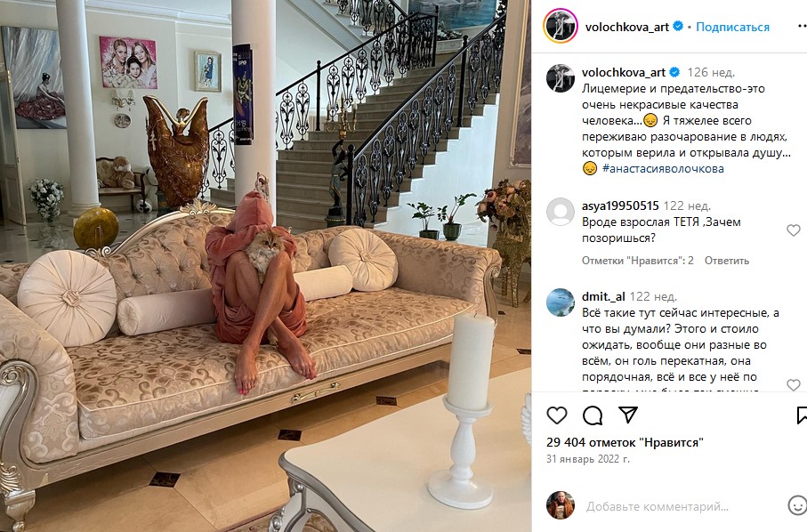The height and width of the screenshot is (532, 807).
Task: Click volochkova_art username in the caption
Action: 624,73
